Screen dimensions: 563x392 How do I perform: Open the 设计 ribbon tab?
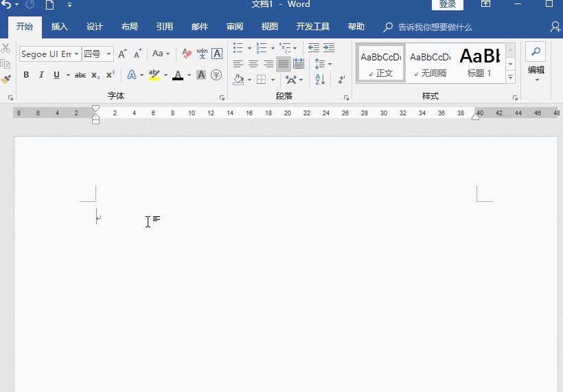click(95, 27)
